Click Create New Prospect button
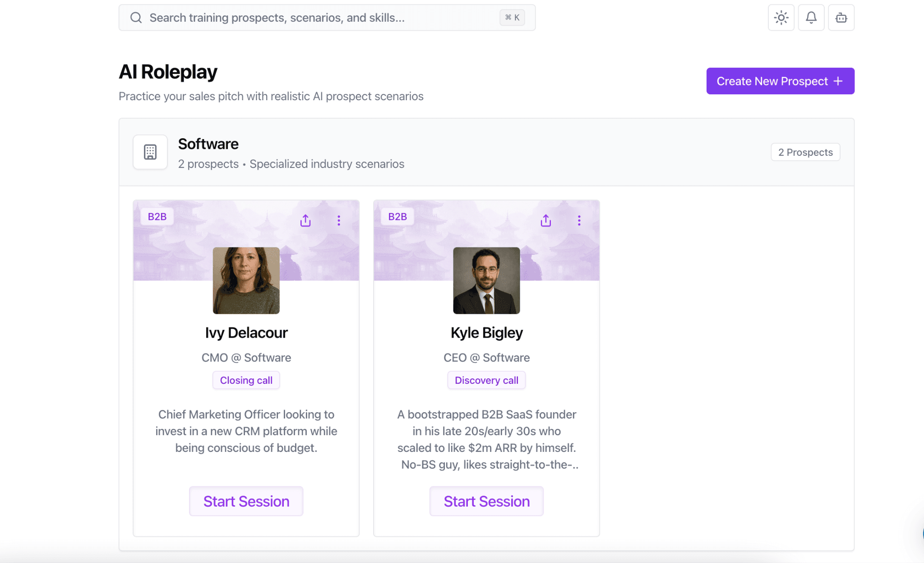Screen dimensions: 924x563 click(780, 81)
